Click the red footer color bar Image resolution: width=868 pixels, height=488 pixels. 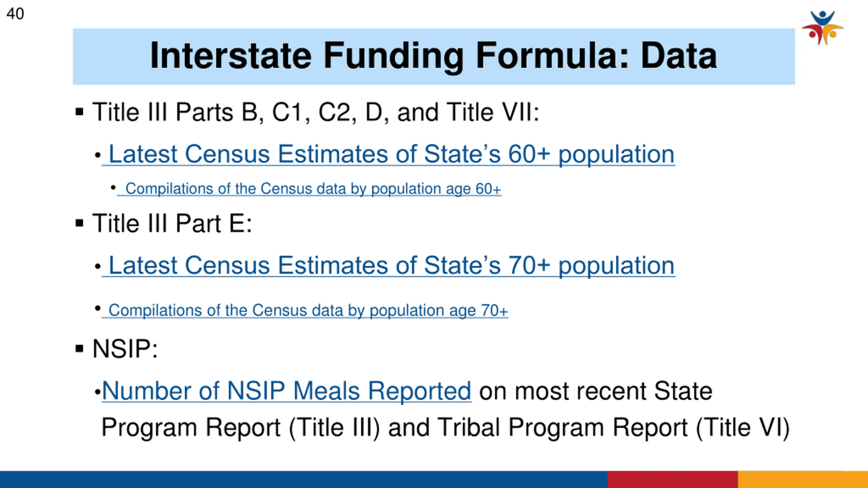(673, 479)
